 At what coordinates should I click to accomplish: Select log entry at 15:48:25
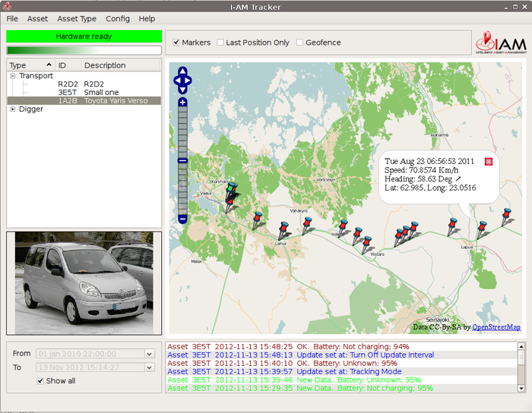(x=341, y=347)
